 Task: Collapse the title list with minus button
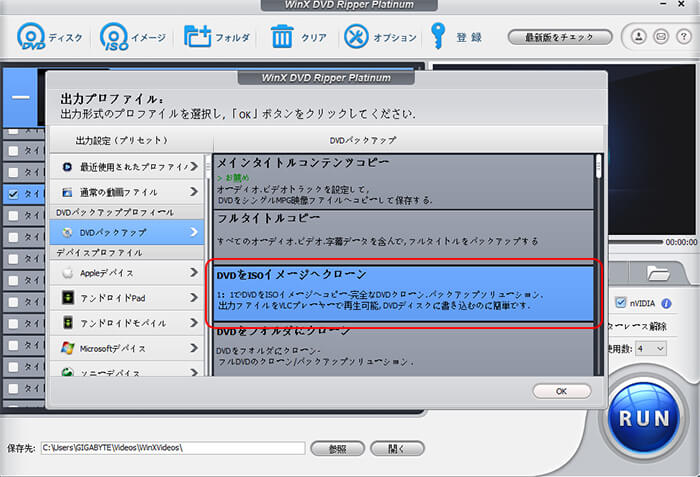pos(21,97)
